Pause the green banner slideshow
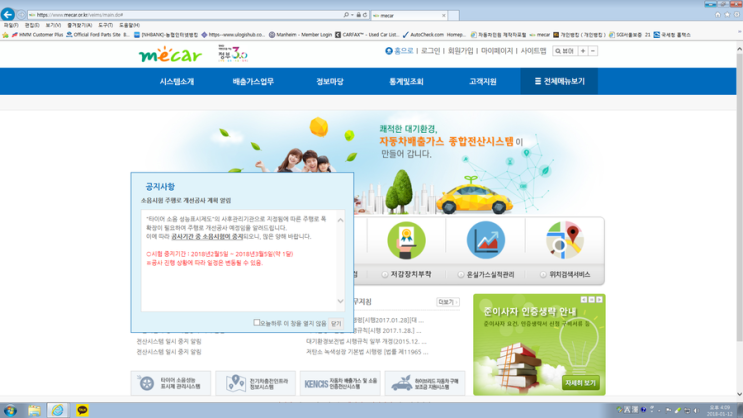 click(591, 300)
